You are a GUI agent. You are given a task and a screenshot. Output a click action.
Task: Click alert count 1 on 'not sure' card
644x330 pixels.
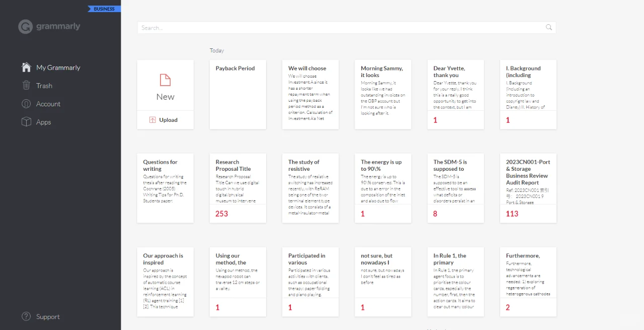(363, 307)
